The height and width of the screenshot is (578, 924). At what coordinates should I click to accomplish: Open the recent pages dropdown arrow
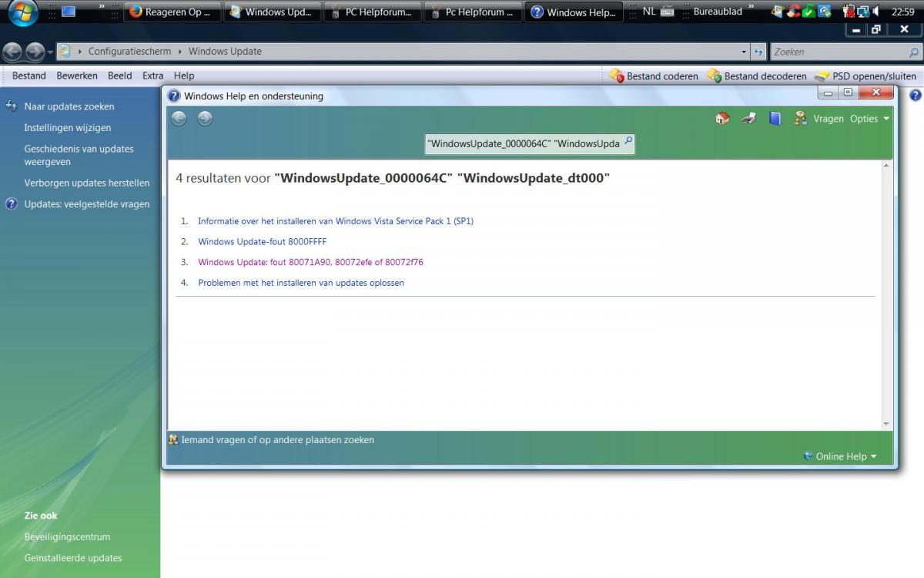pyautogui.click(x=51, y=52)
